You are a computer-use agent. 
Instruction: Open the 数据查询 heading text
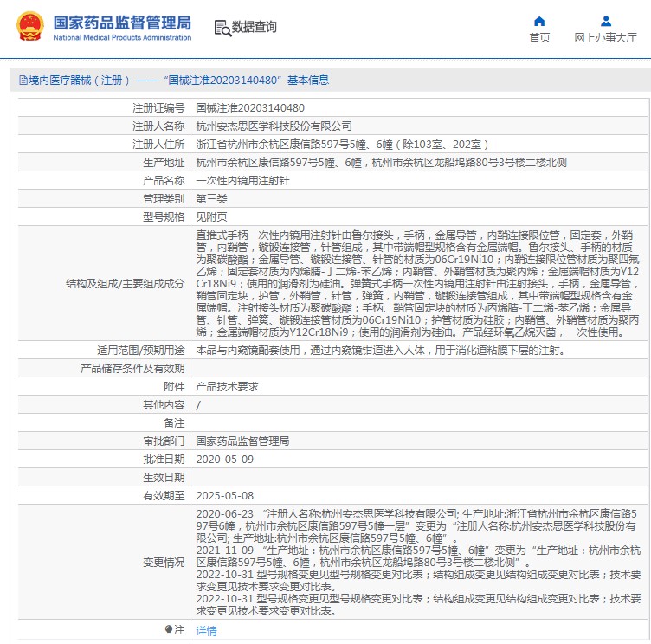pos(255,27)
